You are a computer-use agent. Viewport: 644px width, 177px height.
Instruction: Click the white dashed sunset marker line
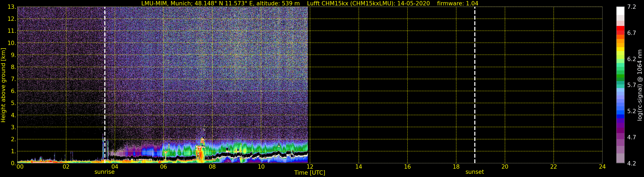pyautogui.click(x=475, y=85)
